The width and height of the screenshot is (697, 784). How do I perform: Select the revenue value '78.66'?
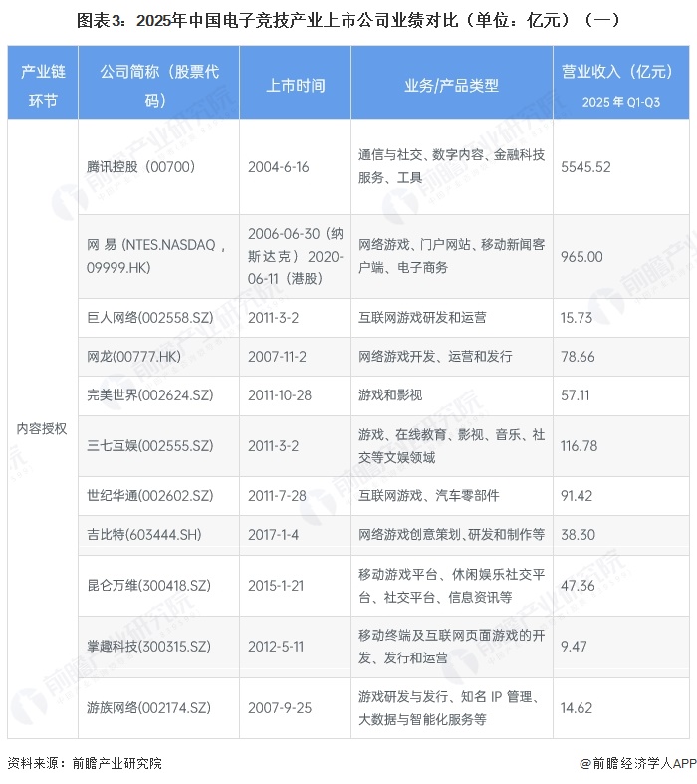click(x=578, y=357)
